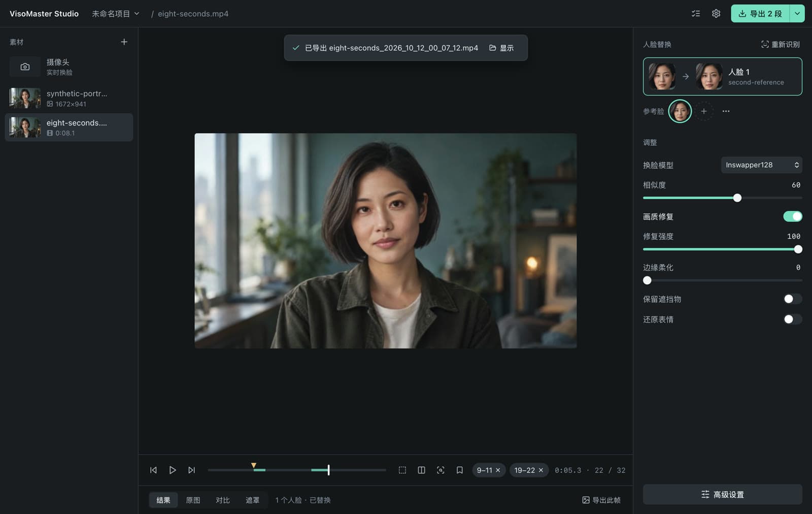Add another reference face
Image resolution: width=812 pixels, height=514 pixels.
[x=704, y=111]
